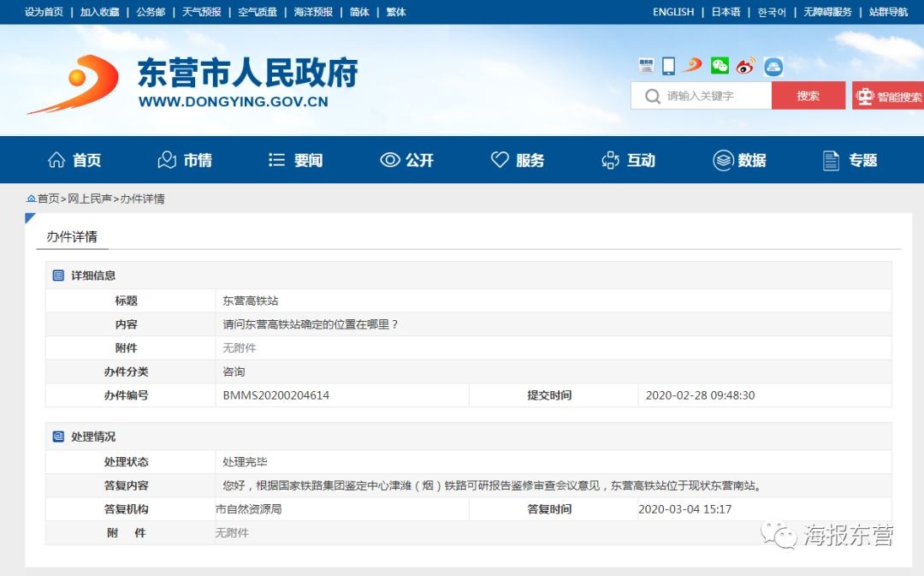This screenshot has width=924, height=576.
Task: Click the blue round app icon after Weibo
Action: (773, 66)
